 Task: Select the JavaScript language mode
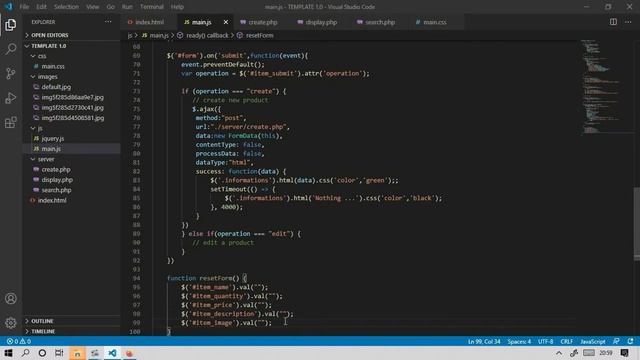593,341
